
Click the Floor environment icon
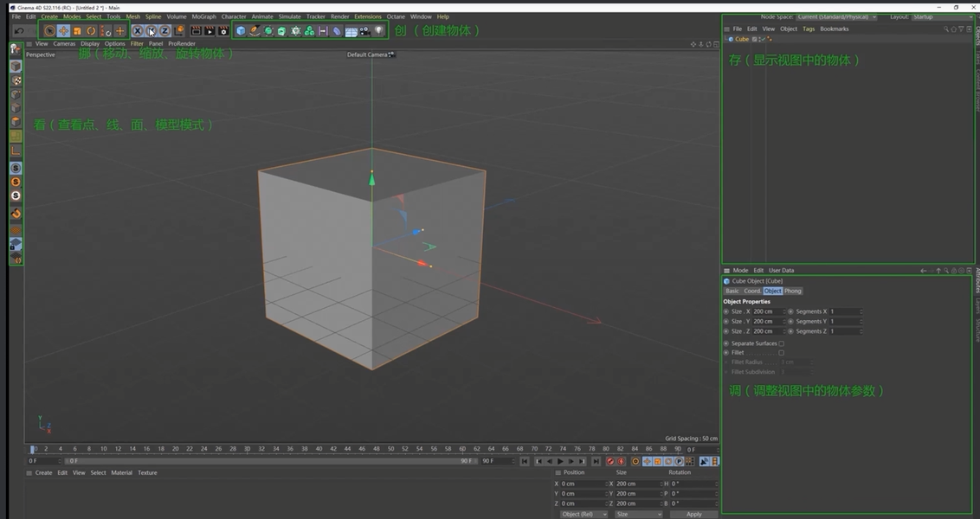(351, 30)
